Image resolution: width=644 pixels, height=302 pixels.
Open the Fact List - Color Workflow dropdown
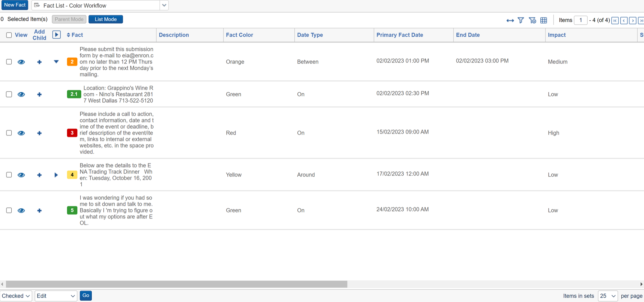pyautogui.click(x=164, y=5)
